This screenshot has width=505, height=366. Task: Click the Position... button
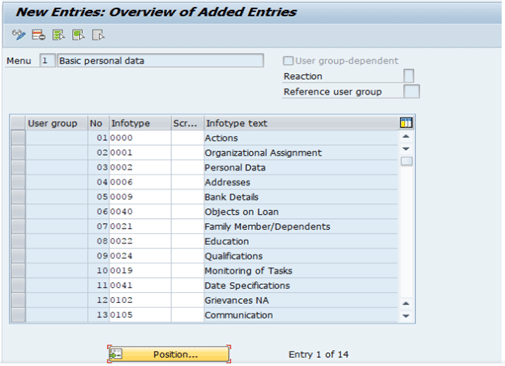pyautogui.click(x=169, y=354)
